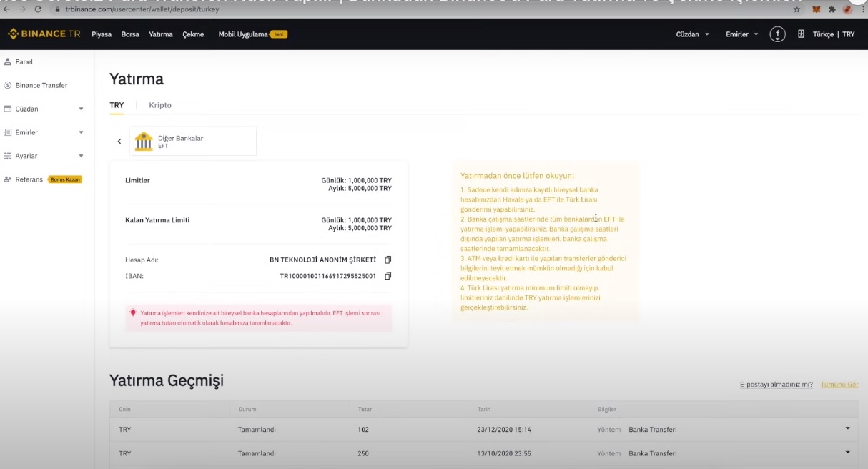
Task: Go to Çekme in the top navigation
Action: [x=193, y=34]
